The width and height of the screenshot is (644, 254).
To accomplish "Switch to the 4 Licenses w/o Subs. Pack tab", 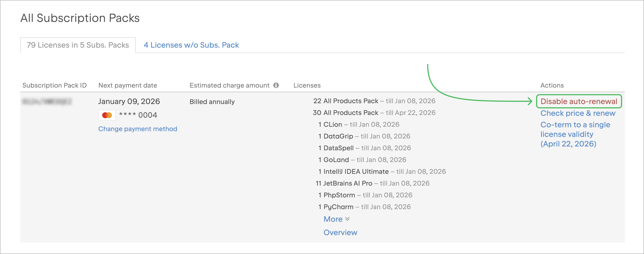I will coord(191,45).
